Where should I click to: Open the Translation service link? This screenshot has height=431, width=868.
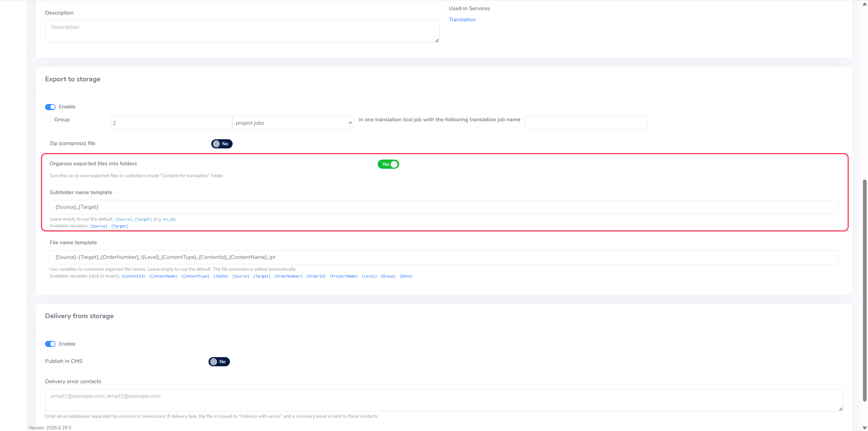pyautogui.click(x=462, y=20)
